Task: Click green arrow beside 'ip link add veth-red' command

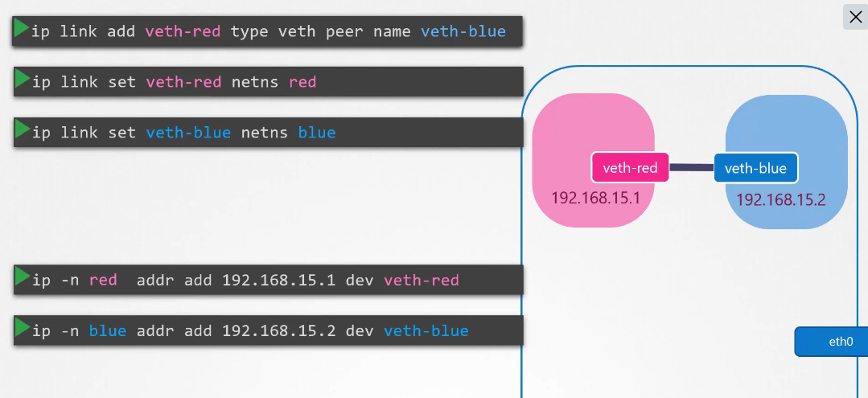Action: click(22, 28)
